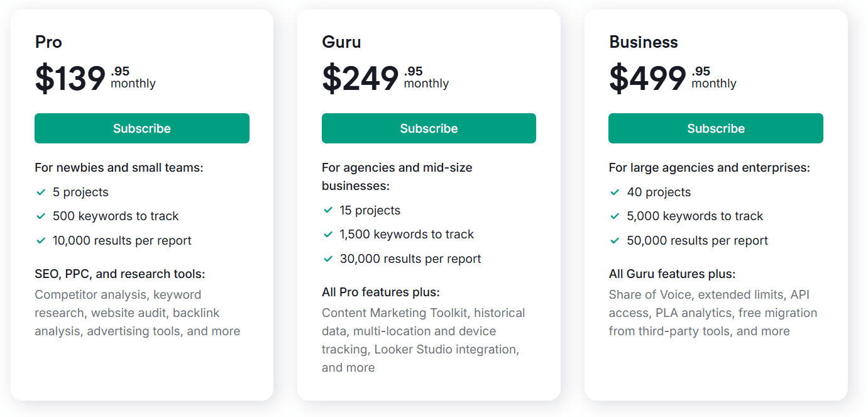Select the Guru plan heading
The image size is (868, 417).
click(341, 42)
